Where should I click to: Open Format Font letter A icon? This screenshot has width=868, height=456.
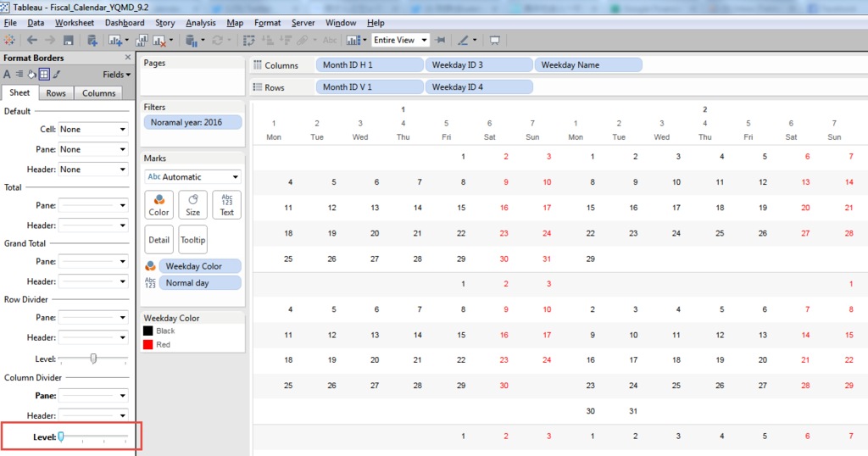(7, 74)
